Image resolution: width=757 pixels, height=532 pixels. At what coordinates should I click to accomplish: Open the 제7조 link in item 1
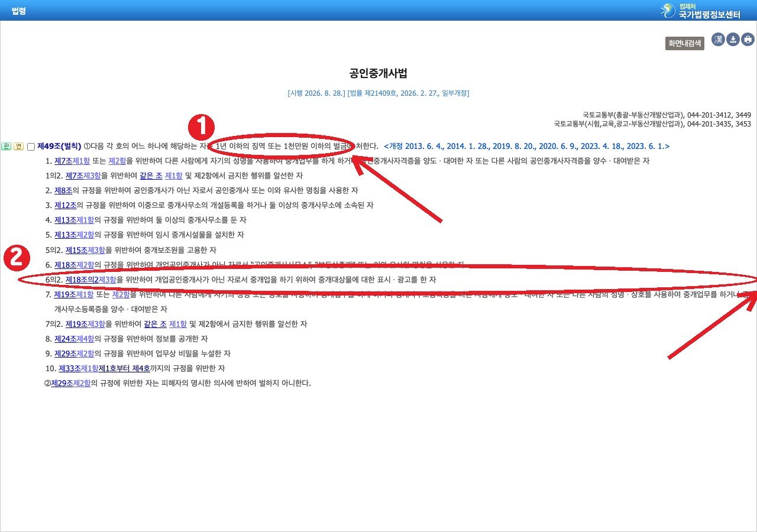click(x=63, y=161)
